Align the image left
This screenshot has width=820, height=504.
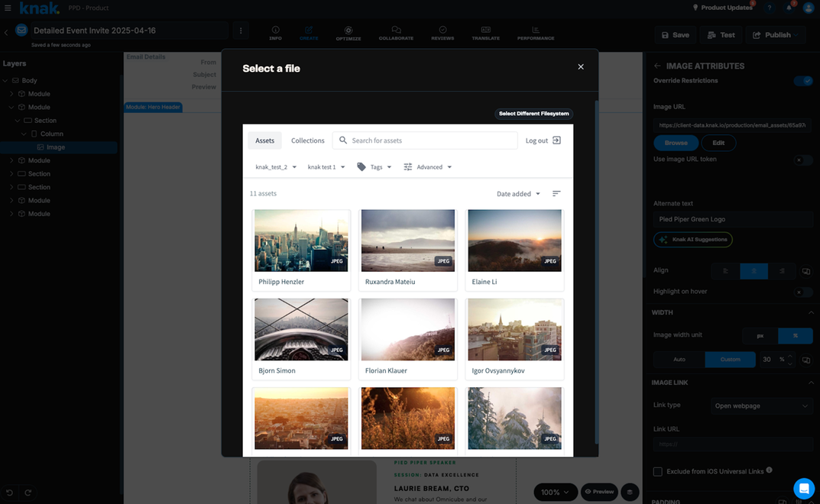pos(725,271)
